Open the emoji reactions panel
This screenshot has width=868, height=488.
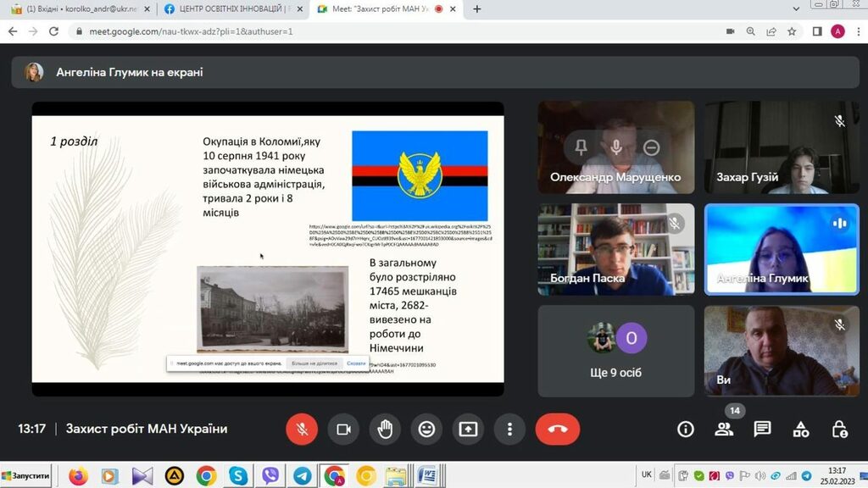[426, 430]
